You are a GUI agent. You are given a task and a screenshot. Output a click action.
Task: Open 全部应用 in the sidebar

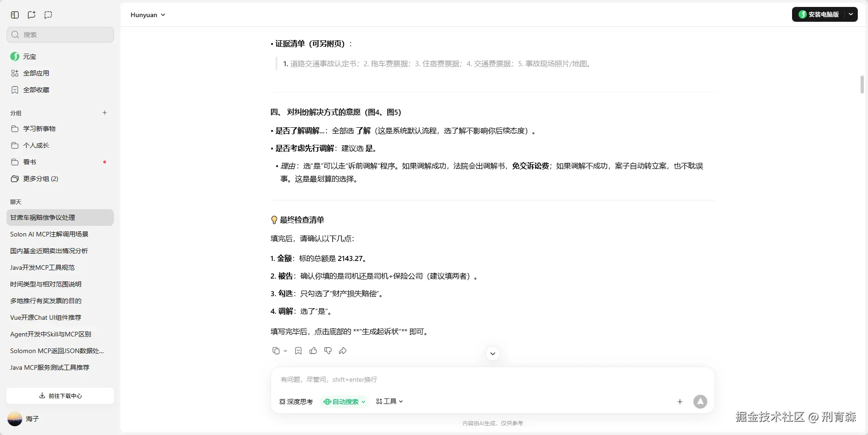point(36,73)
